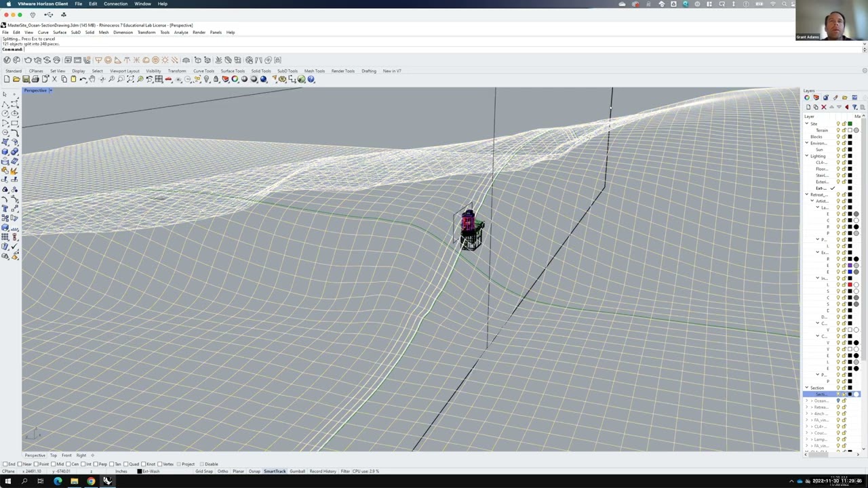868x488 pixels.
Task: Click the Undo arrow icon
Action: coord(82,79)
